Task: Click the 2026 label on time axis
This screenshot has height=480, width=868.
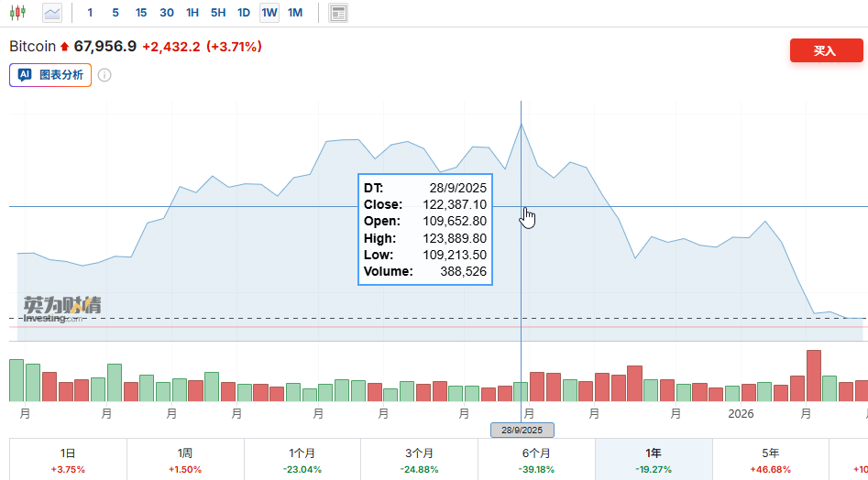Action: [741, 414]
